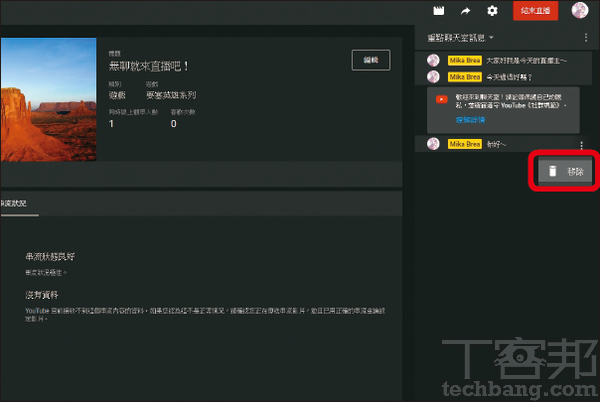Select the 移除 remove menu option

pyautogui.click(x=565, y=171)
